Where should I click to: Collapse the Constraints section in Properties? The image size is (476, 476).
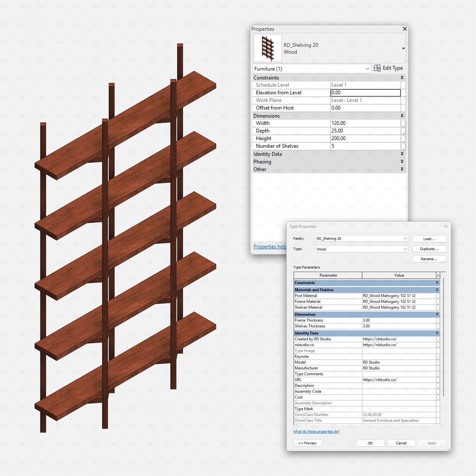pos(402,78)
